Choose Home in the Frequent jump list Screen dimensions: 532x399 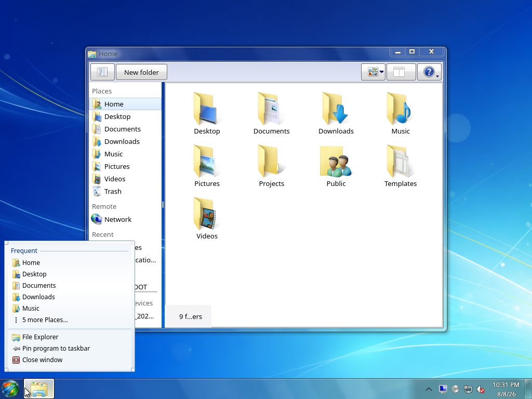tap(69, 262)
